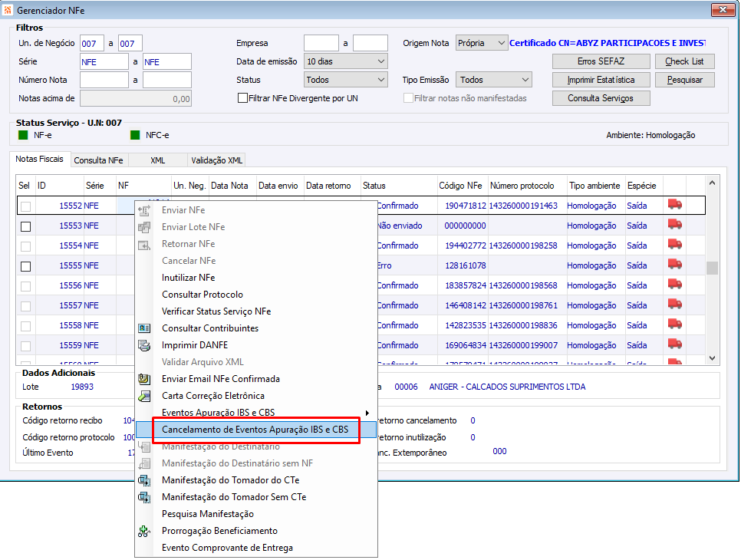The width and height of the screenshot is (741, 560).
Task: Check the selection box for note 15553
Action: [26, 226]
